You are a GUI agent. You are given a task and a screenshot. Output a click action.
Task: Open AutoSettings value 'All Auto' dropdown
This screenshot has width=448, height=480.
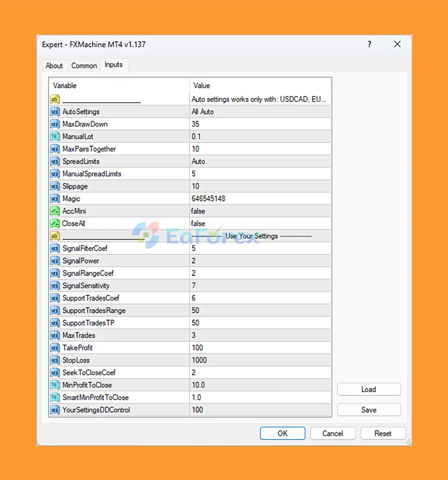[260, 112]
